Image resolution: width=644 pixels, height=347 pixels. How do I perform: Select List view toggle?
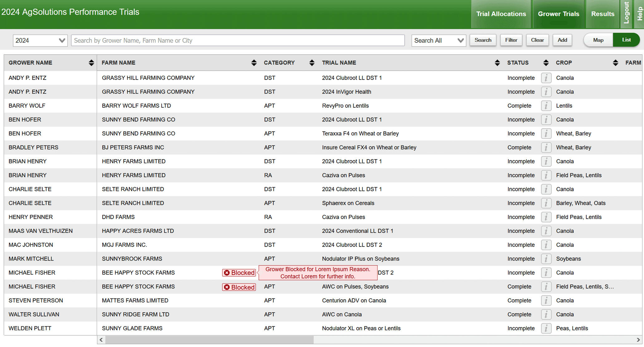pos(626,40)
